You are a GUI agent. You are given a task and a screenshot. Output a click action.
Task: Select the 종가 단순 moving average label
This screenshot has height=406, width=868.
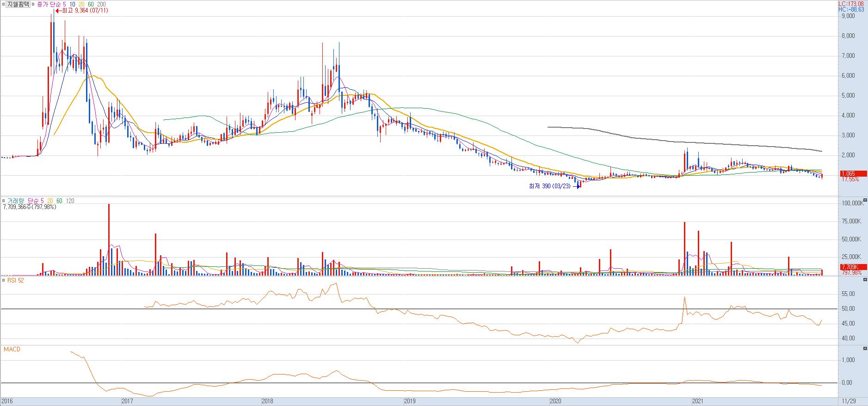(x=49, y=4)
